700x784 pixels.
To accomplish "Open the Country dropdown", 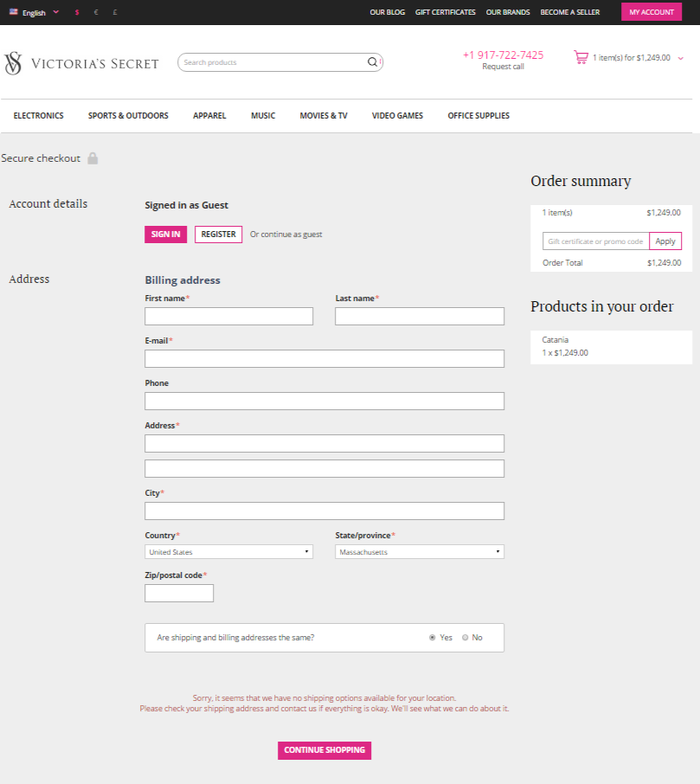I will 229,552.
